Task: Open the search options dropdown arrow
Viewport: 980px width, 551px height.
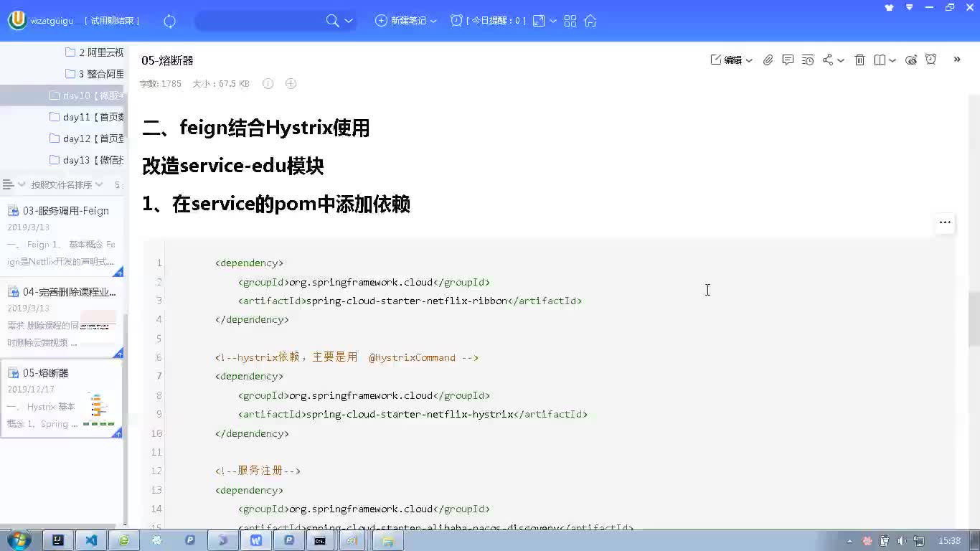Action: coord(349,21)
